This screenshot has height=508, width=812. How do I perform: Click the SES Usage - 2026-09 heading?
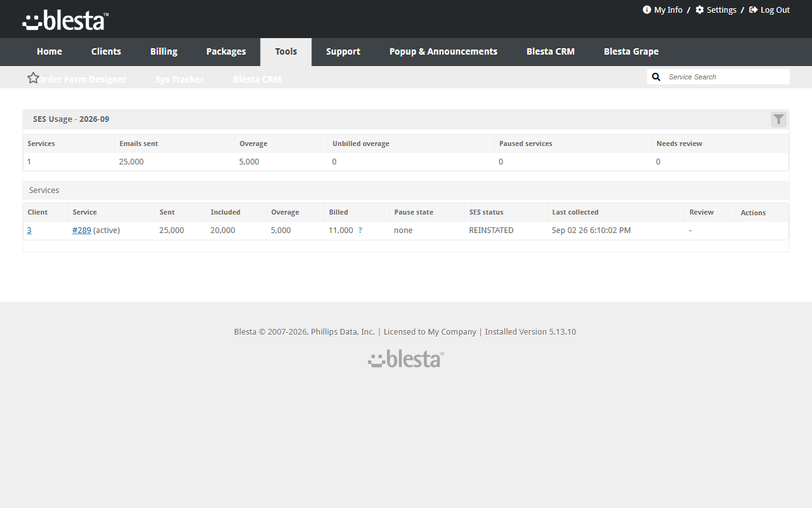click(71, 119)
